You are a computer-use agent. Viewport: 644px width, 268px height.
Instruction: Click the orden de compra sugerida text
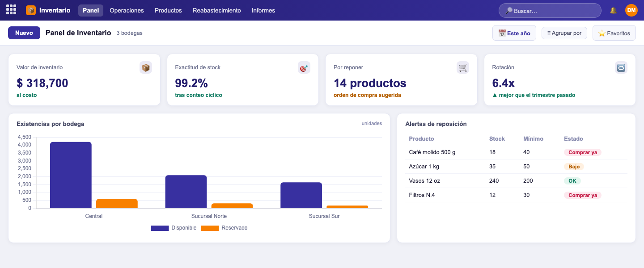[367, 95]
